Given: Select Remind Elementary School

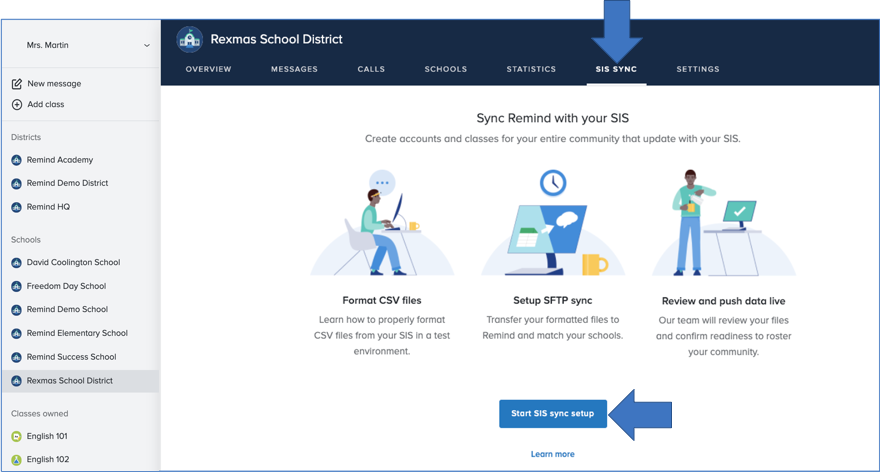Looking at the screenshot, I should click(77, 333).
